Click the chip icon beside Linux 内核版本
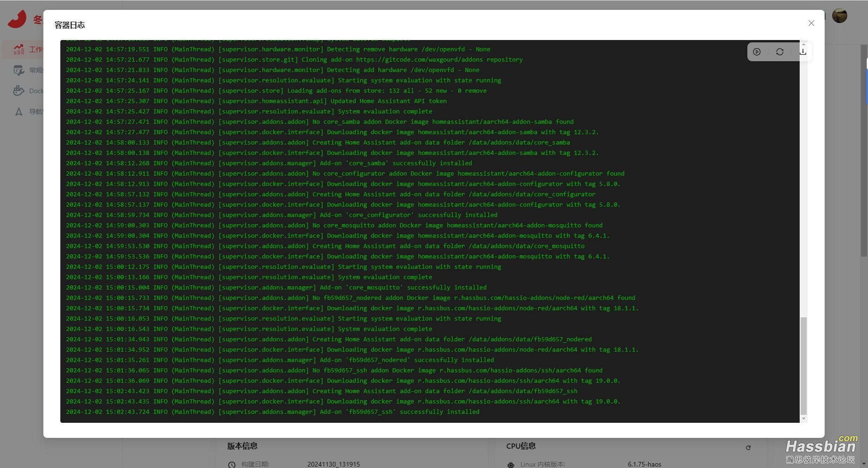This screenshot has height=468, width=868. point(510,465)
